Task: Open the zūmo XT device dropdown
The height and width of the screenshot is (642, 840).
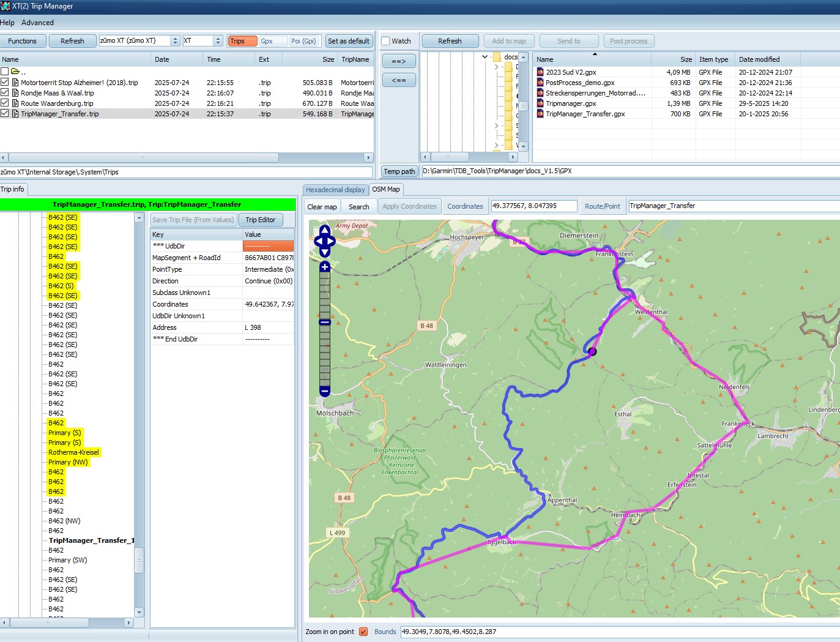Action: click(175, 41)
